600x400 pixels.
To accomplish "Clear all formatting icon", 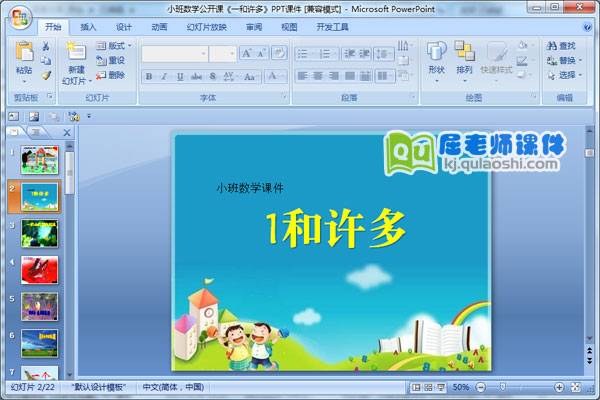I will (x=279, y=53).
